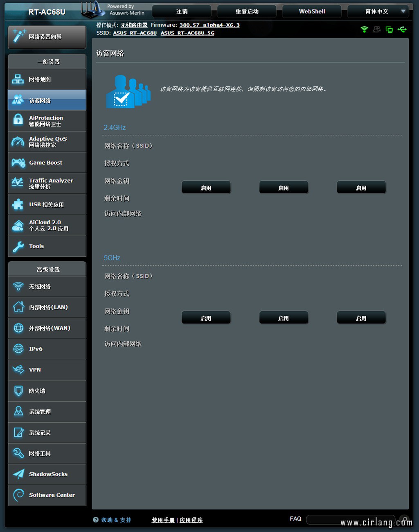This screenshot has width=419, height=532.
Task: Click the green USB status icon
Action: pos(402,29)
